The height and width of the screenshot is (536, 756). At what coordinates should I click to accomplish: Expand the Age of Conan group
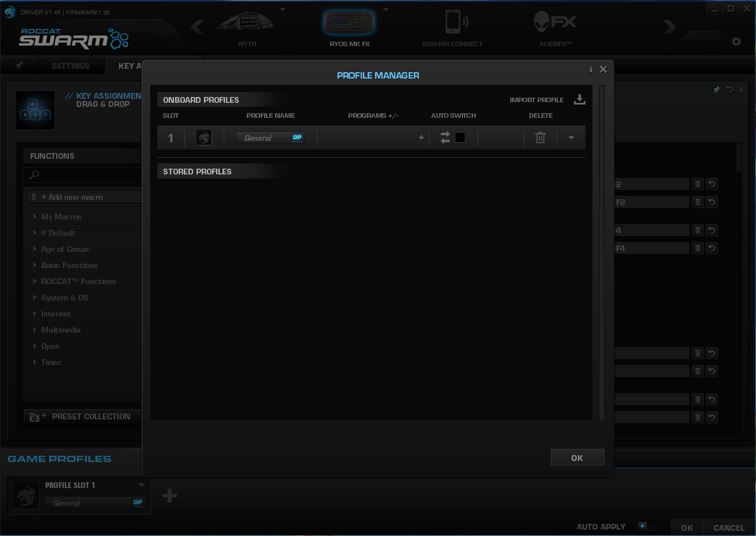coord(35,249)
